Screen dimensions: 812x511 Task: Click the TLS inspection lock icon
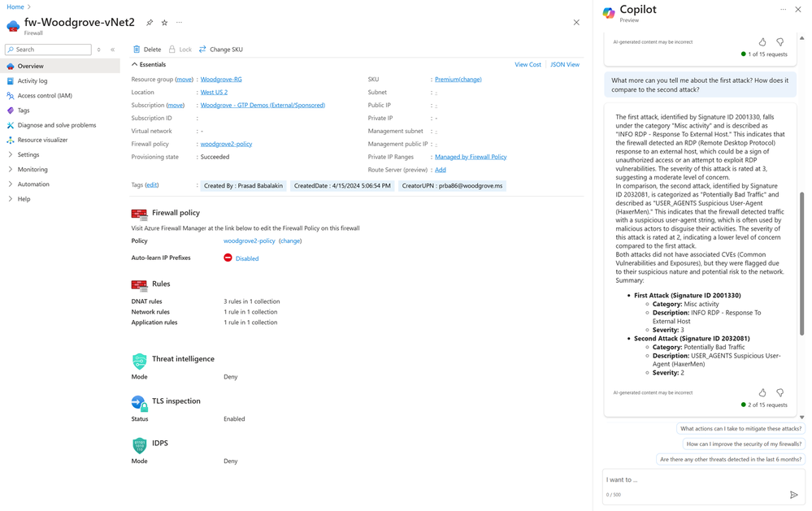[139, 403]
